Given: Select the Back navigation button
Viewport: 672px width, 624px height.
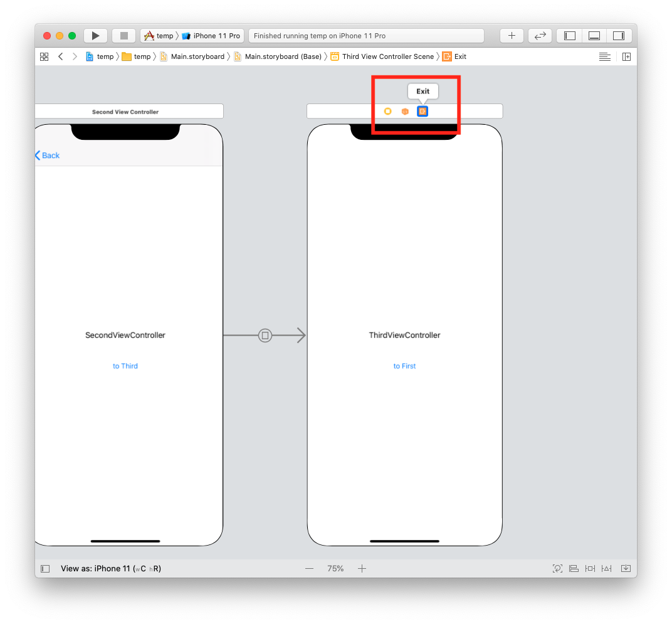Looking at the screenshot, I should click(x=47, y=156).
